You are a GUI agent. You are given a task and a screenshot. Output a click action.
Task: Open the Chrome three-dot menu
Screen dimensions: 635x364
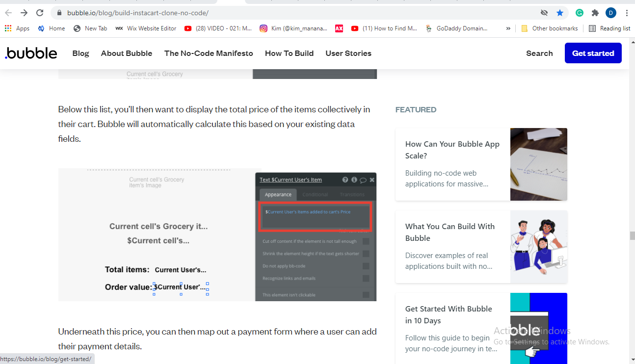[x=627, y=13]
